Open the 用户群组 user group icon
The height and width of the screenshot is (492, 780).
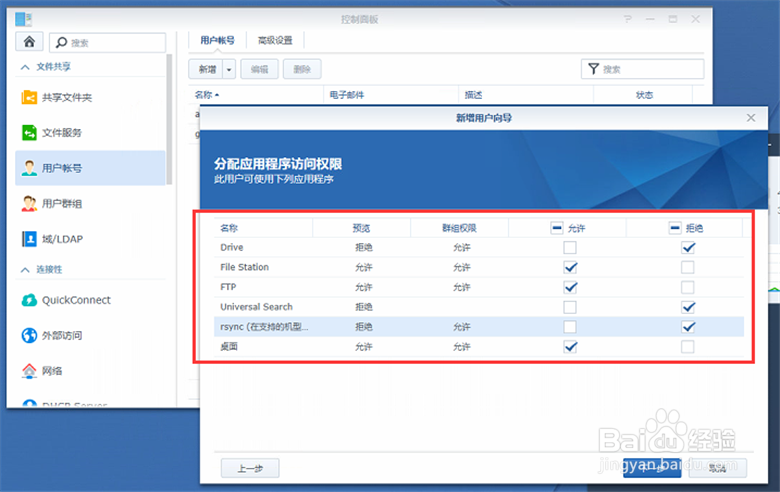tap(29, 203)
